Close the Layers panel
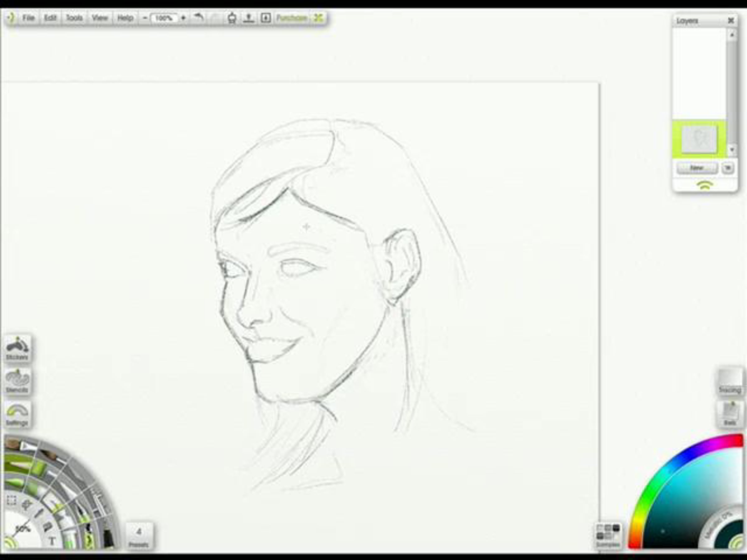Viewport: 747px width, 560px height. [x=731, y=21]
